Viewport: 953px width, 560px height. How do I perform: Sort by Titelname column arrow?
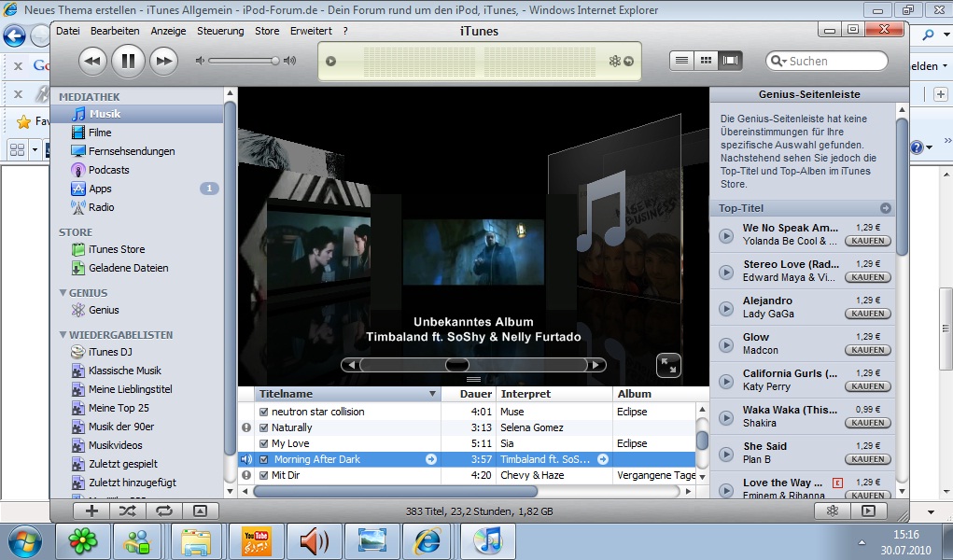tap(432, 393)
